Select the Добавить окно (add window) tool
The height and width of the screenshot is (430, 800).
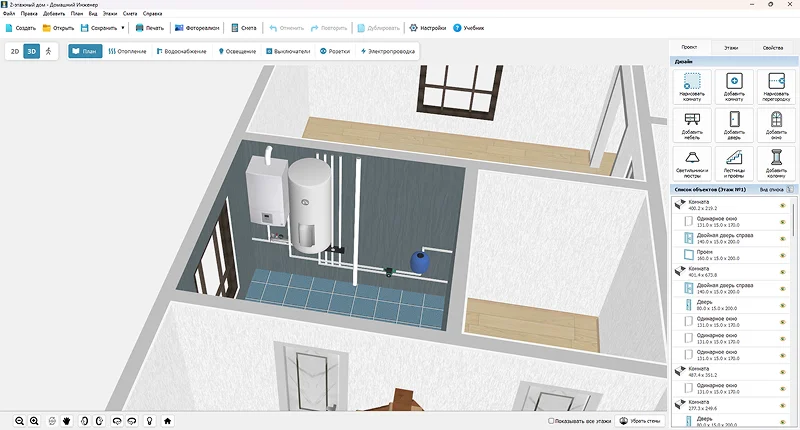pos(774,124)
